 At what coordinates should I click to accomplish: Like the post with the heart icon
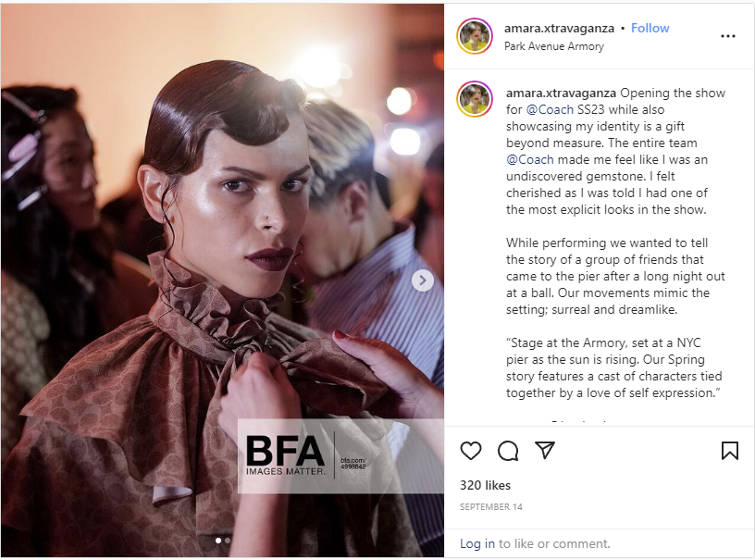470,451
